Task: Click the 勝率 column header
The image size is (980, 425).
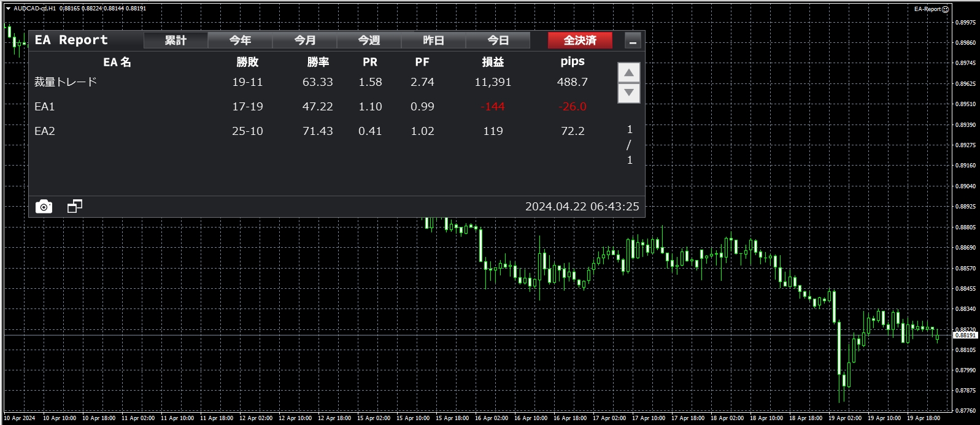Action: (318, 62)
